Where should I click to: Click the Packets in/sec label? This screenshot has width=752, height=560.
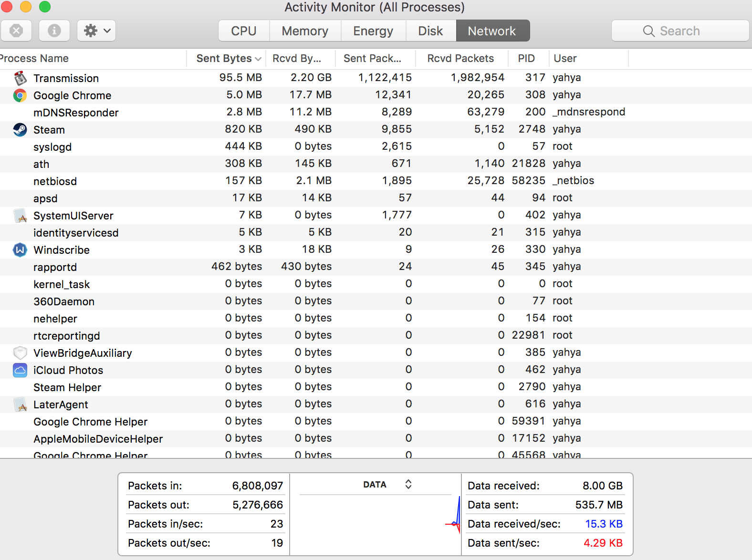coord(166,524)
